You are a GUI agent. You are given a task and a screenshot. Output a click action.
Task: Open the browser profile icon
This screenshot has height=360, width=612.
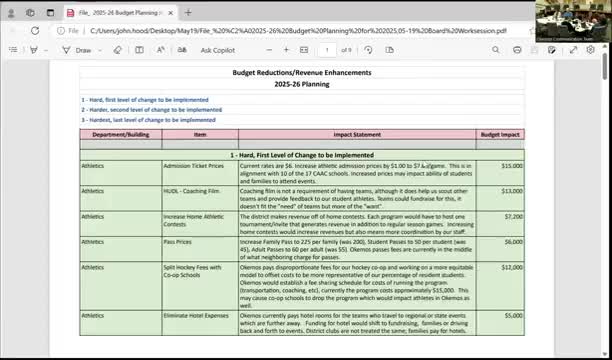click(11, 13)
